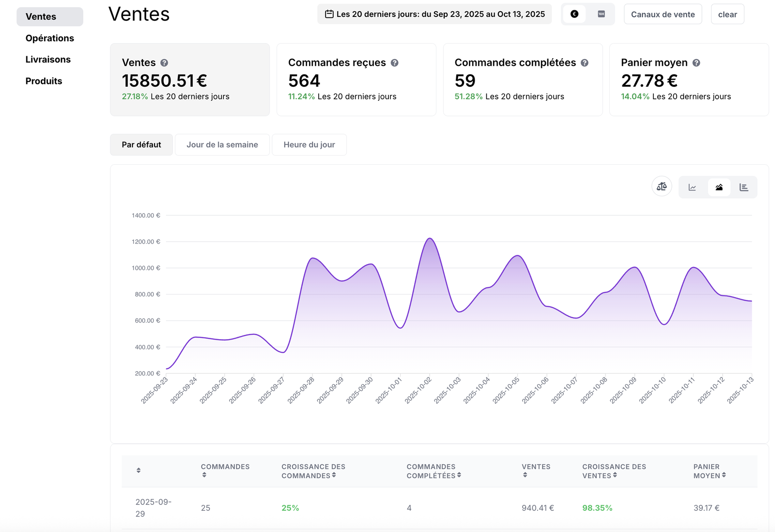Click the 51.28% growth percentage
775x532 pixels.
tap(468, 96)
